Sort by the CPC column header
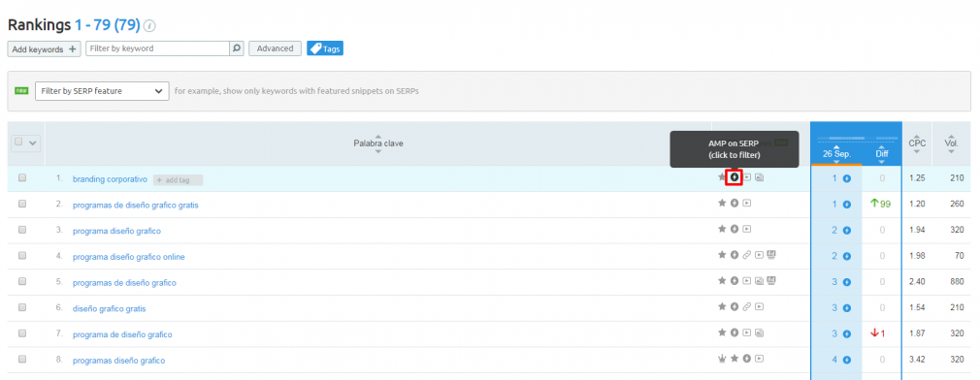Screen dimensions: 980x380 point(917,143)
